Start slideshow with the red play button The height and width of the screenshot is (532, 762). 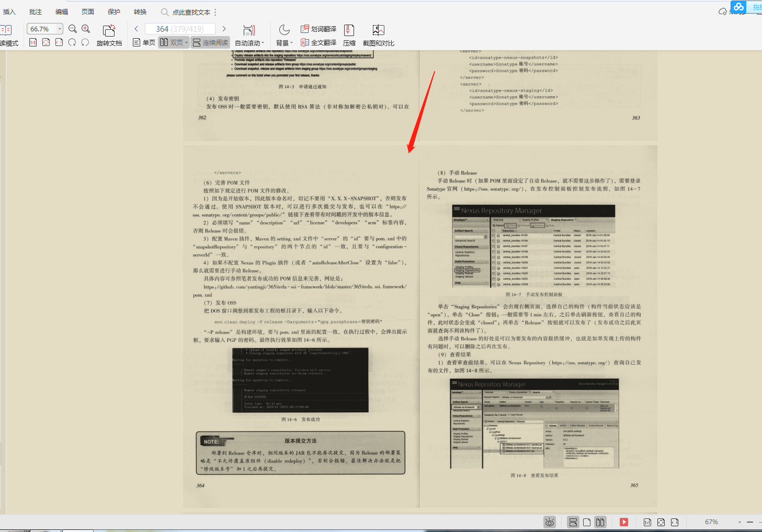[623, 522]
